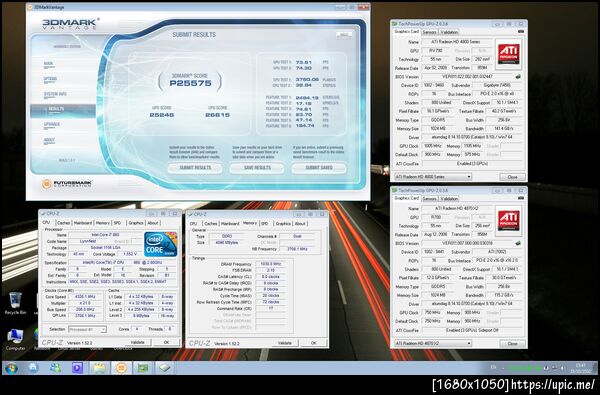Open Mainboard tab in the CPU-Z Processor window
This screenshot has height=395, width=600.
(83, 223)
